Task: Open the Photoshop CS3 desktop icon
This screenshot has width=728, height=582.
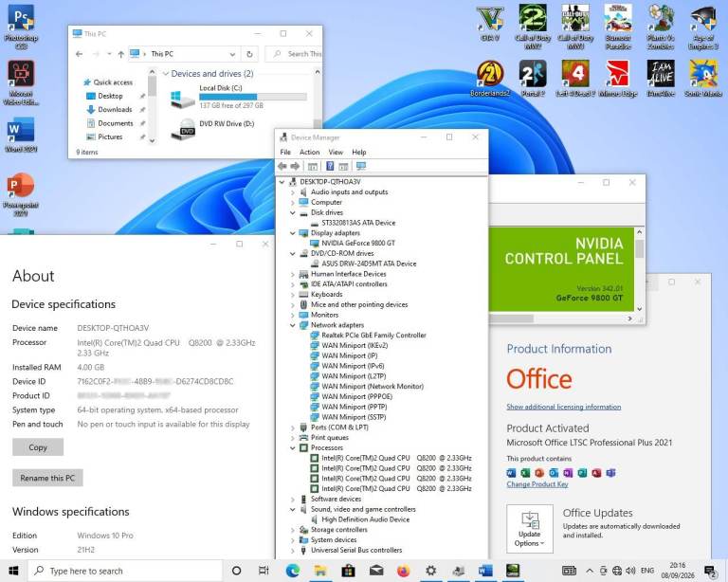Action: [x=21, y=27]
